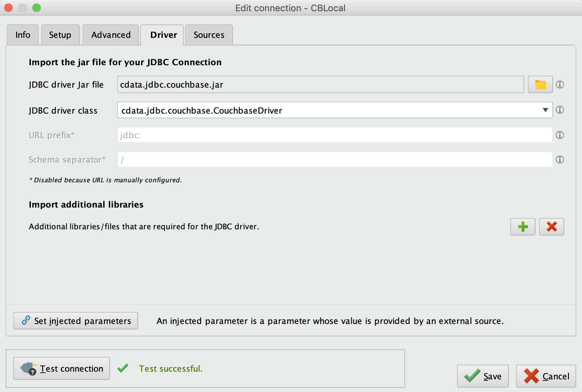
Task: Run Test connection
Action: [x=61, y=368]
